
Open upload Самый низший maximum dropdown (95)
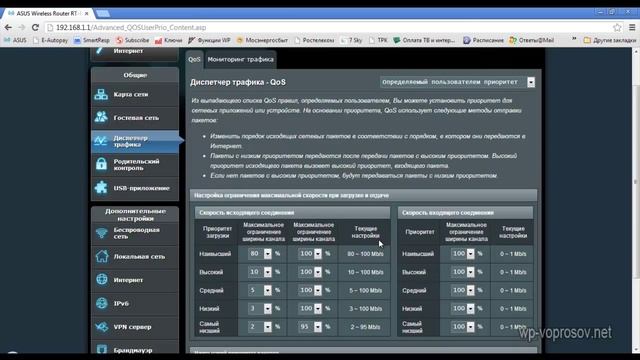pyautogui.click(x=310, y=327)
